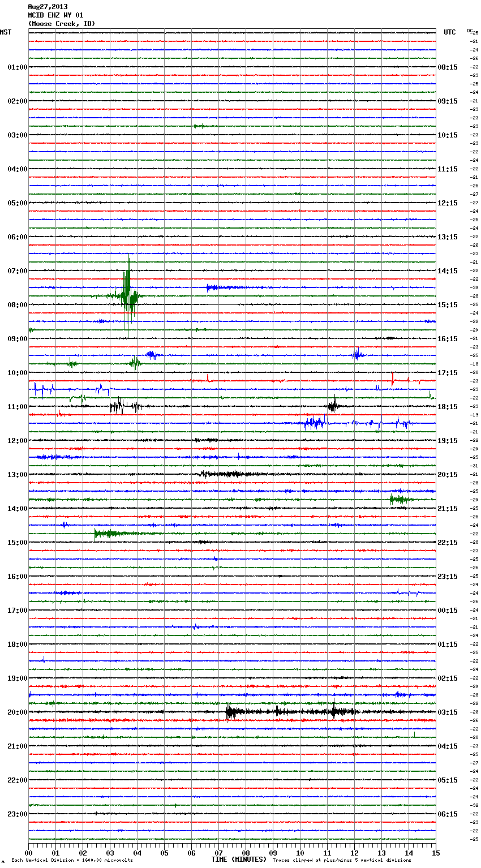Viewport: 481px width, 868px height.
Task: Click the Traces clipped at plus/minus note
Action: 342,860
